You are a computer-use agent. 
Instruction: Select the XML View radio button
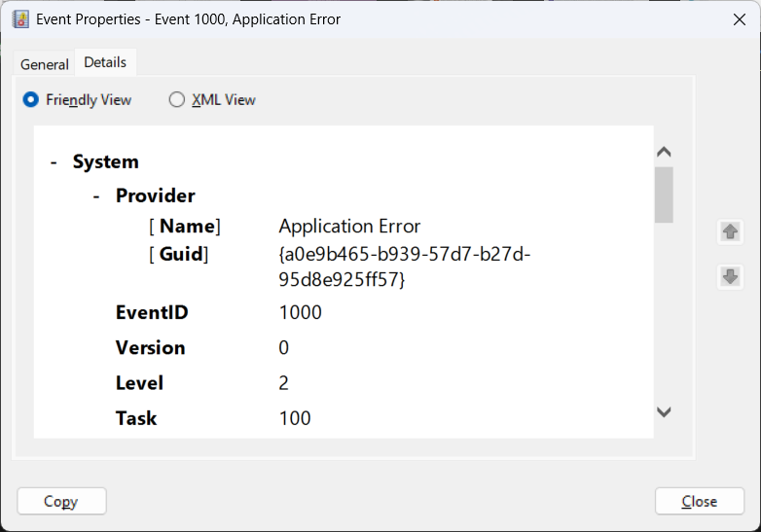coord(177,100)
